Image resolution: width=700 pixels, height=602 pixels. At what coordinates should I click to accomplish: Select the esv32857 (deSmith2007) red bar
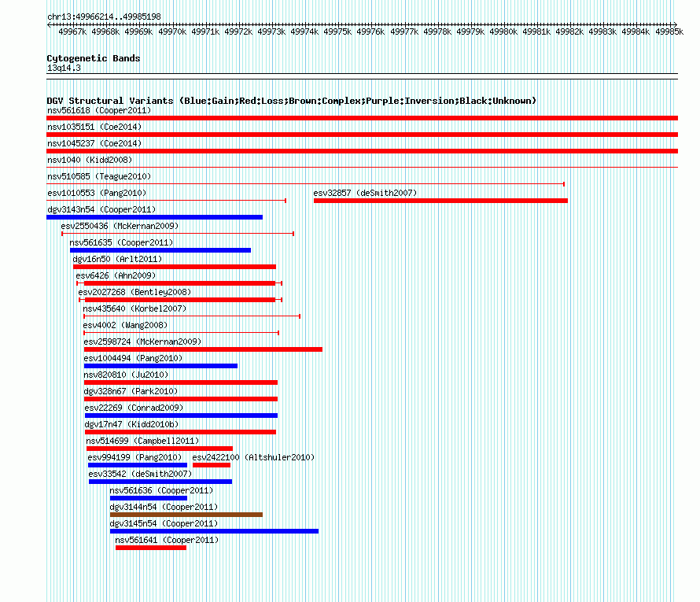(x=440, y=201)
